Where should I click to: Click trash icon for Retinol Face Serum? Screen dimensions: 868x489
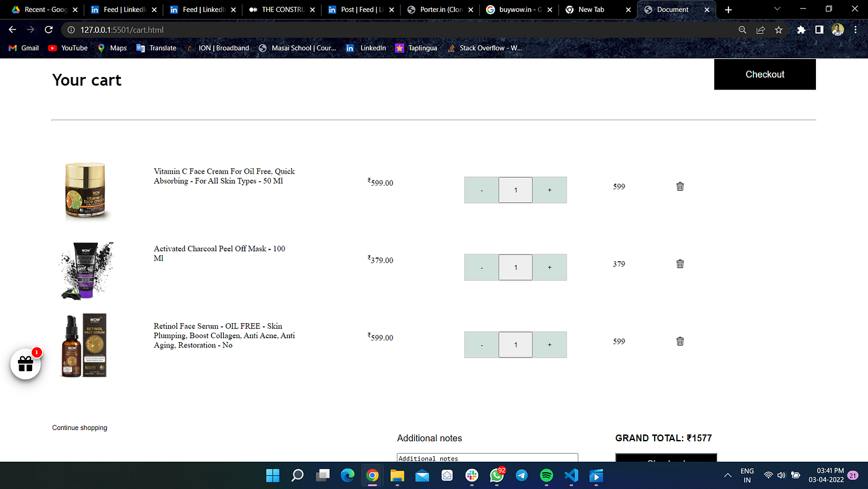pos(680,341)
